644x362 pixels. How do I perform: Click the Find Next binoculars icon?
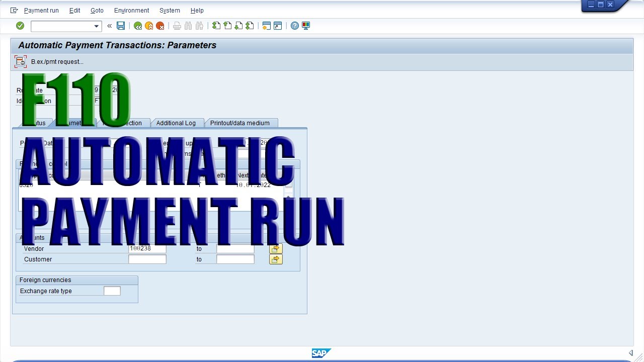199,26
